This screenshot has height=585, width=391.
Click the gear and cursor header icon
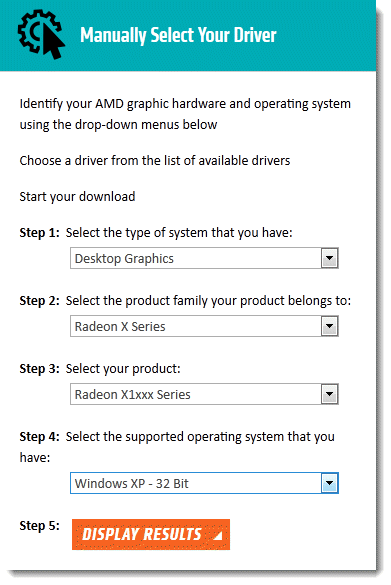click(x=41, y=34)
